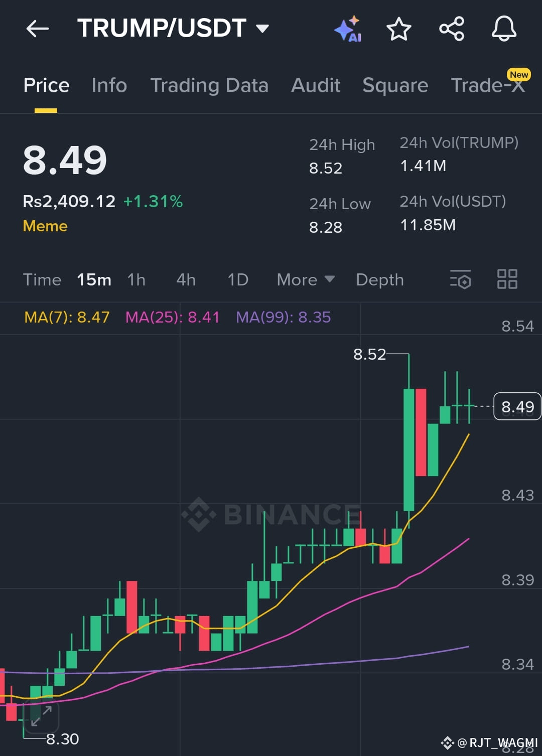
Task: Tap the 8.54 price axis label
Action: [518, 326]
